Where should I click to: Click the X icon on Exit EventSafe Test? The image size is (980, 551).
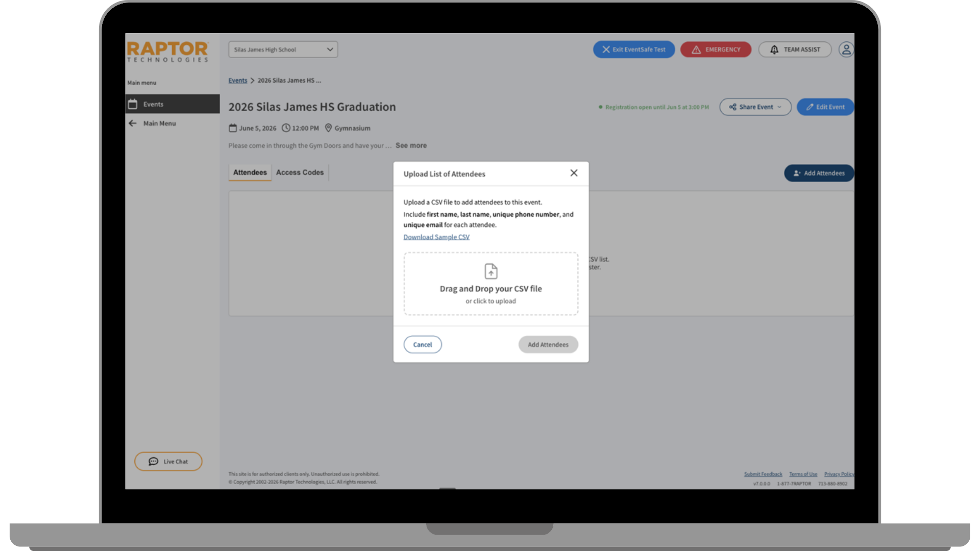click(x=605, y=49)
